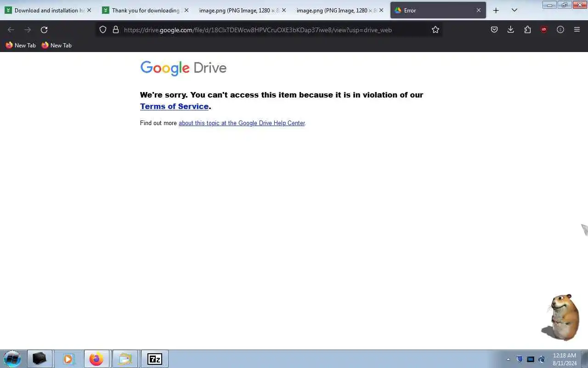Screen dimensions: 588x368
Task: Open Firefox from the taskbar
Action: click(96, 359)
